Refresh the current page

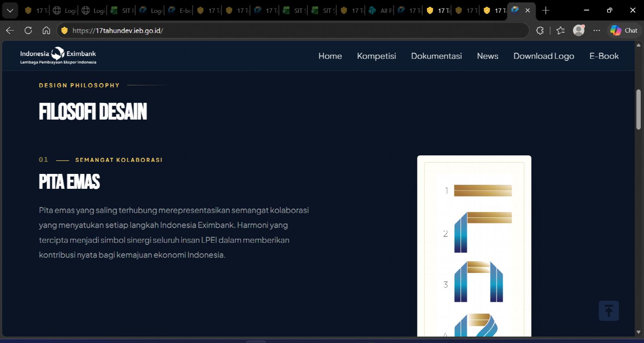(x=28, y=31)
